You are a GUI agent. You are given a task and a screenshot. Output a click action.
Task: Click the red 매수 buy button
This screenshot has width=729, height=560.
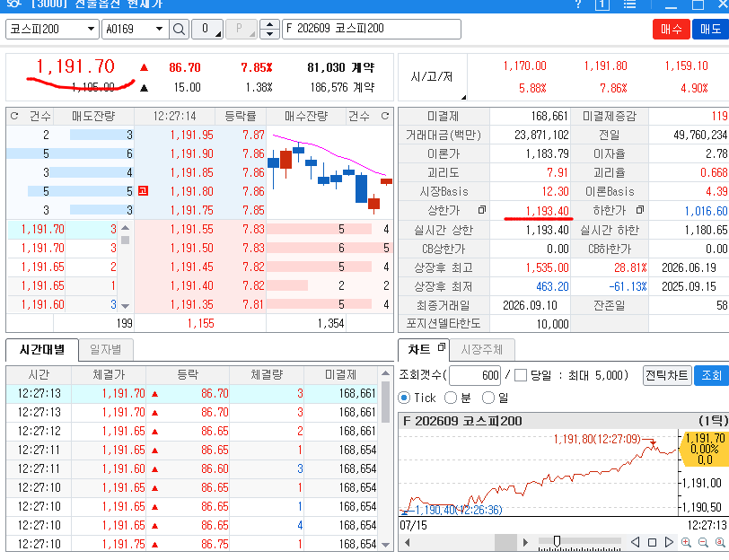pos(672,29)
